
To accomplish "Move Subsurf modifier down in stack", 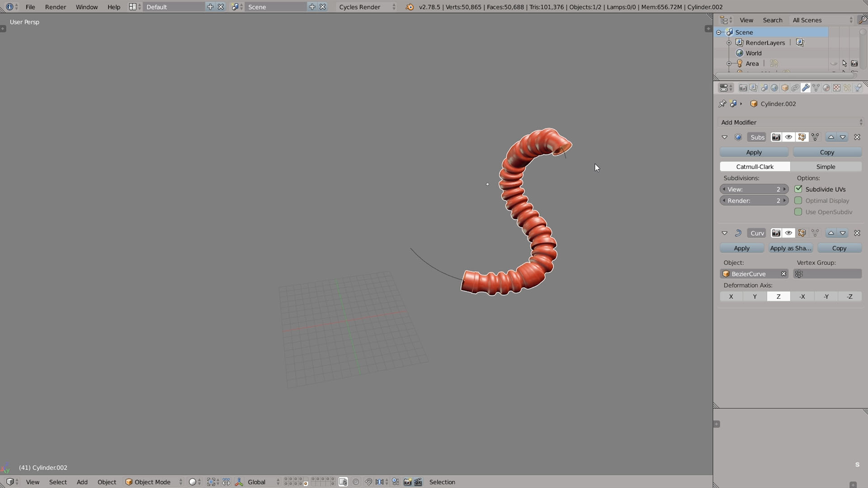I will [843, 137].
